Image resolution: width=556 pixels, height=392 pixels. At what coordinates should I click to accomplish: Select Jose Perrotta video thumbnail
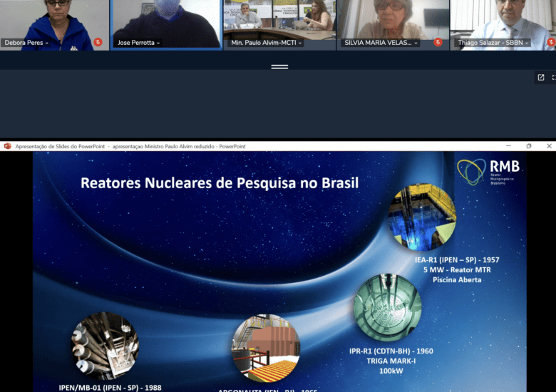point(166,25)
